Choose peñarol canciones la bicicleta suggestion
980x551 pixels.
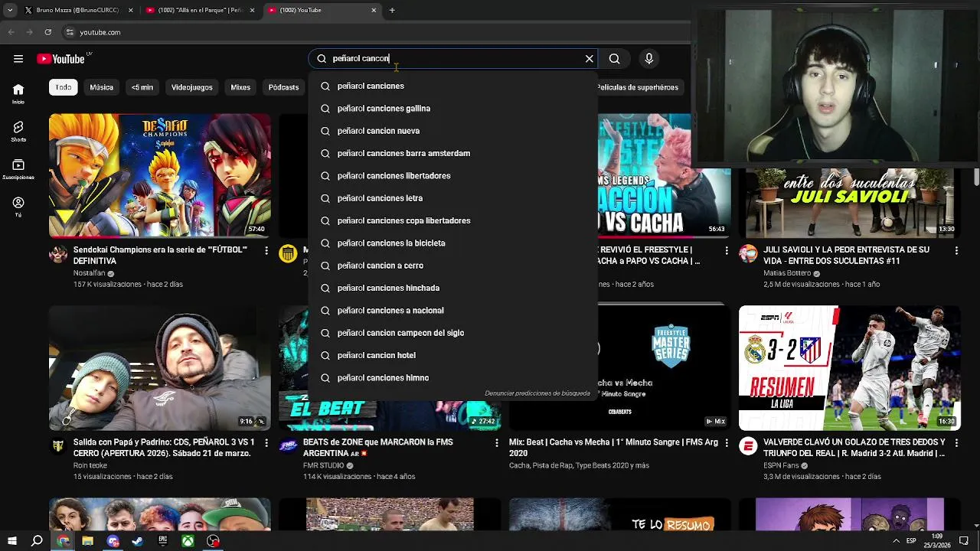click(x=452, y=243)
